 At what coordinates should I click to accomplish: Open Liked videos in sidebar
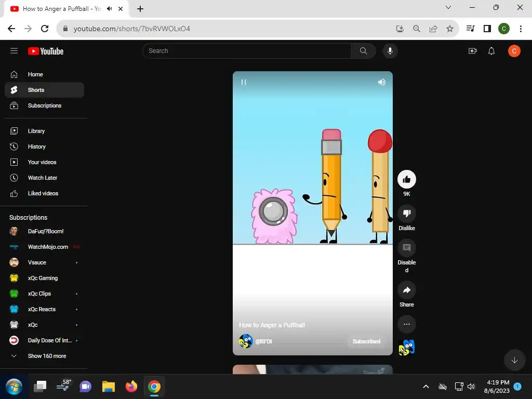point(45,193)
